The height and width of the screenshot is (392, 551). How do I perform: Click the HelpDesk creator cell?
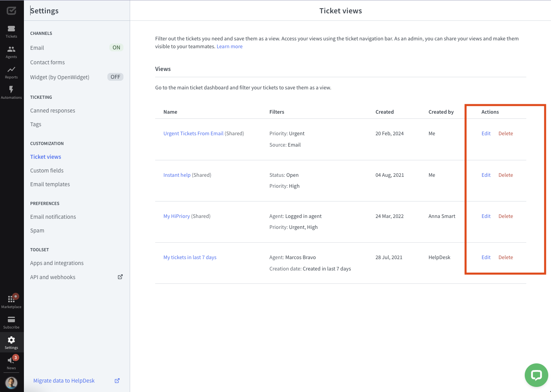pyautogui.click(x=439, y=257)
